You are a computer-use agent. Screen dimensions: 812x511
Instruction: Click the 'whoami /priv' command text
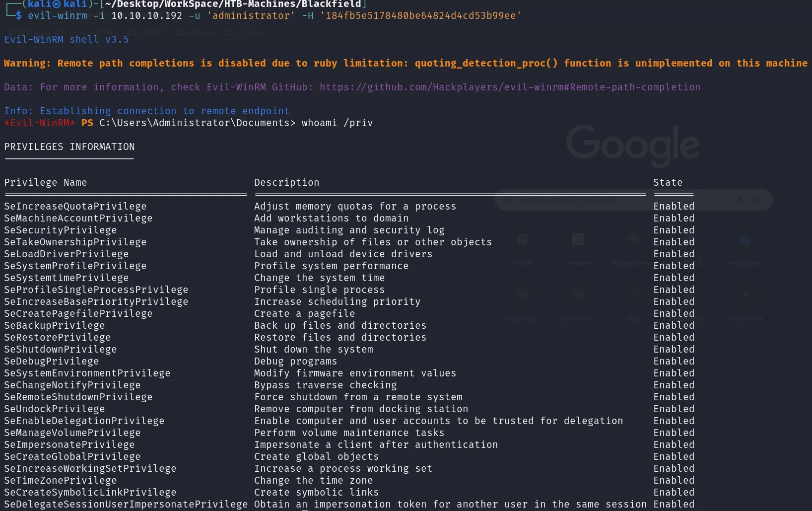[337, 123]
